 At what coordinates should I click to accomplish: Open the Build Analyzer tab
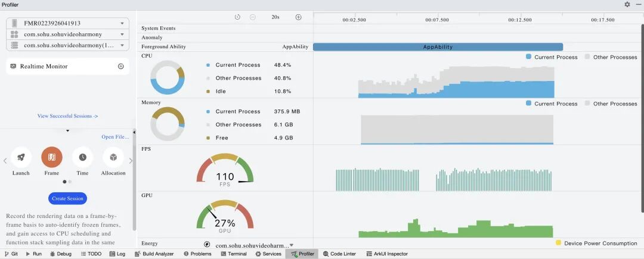pyautogui.click(x=154, y=254)
